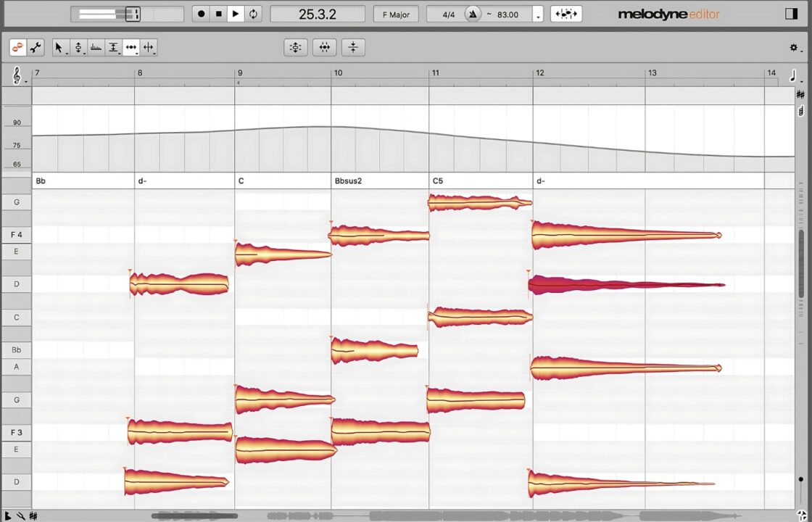Click bar 10 in the ruler

pos(338,73)
